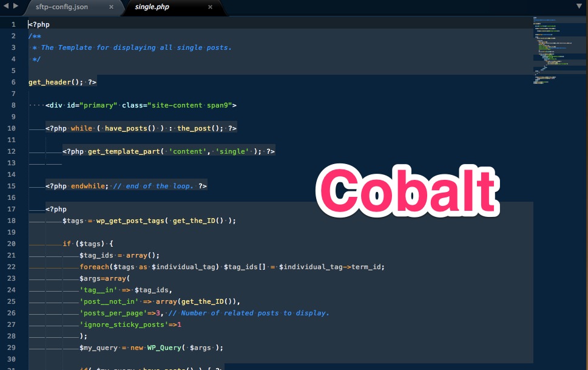This screenshot has height=370, width=588.
Task: Close the single.php tab
Action: pyautogui.click(x=210, y=7)
